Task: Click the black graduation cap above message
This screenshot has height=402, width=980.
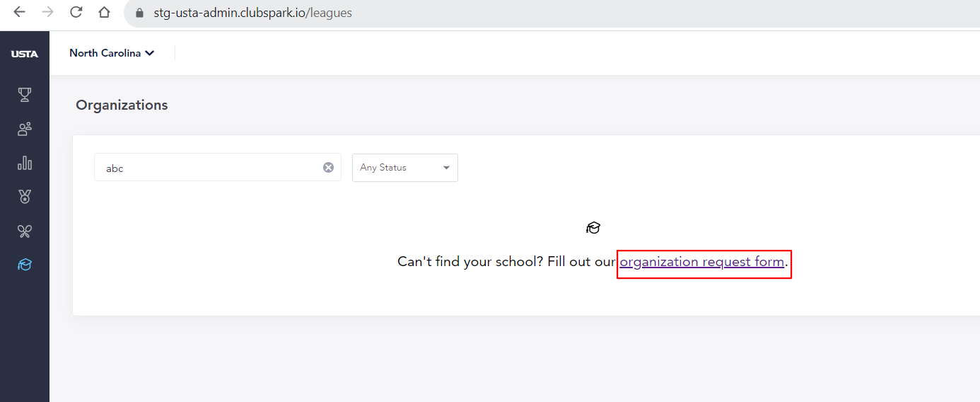Action: pyautogui.click(x=593, y=228)
